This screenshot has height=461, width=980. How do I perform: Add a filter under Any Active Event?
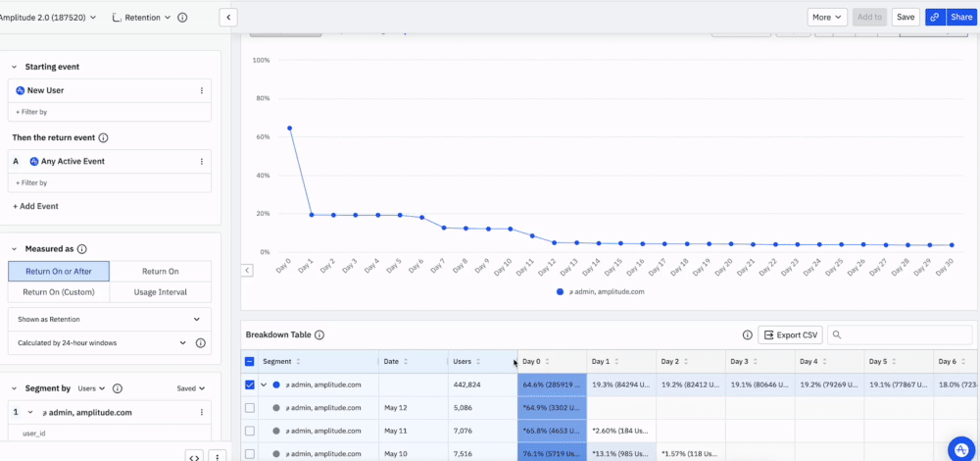pyautogui.click(x=31, y=182)
